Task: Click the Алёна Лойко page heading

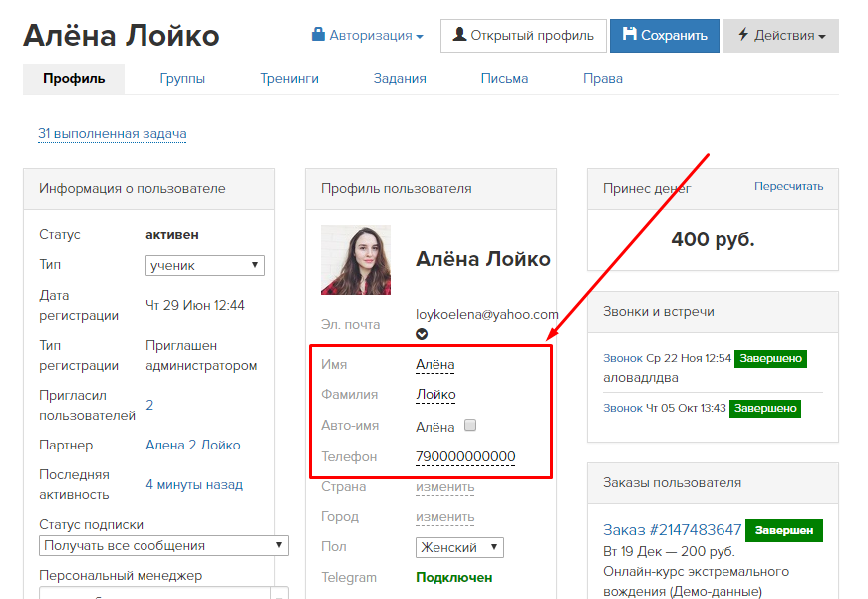Action: point(122,36)
